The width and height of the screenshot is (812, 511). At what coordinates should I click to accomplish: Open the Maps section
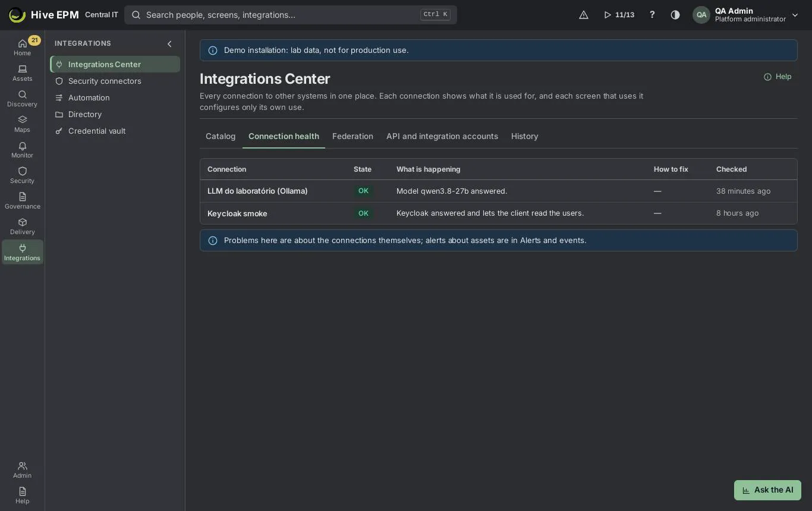[x=22, y=124]
